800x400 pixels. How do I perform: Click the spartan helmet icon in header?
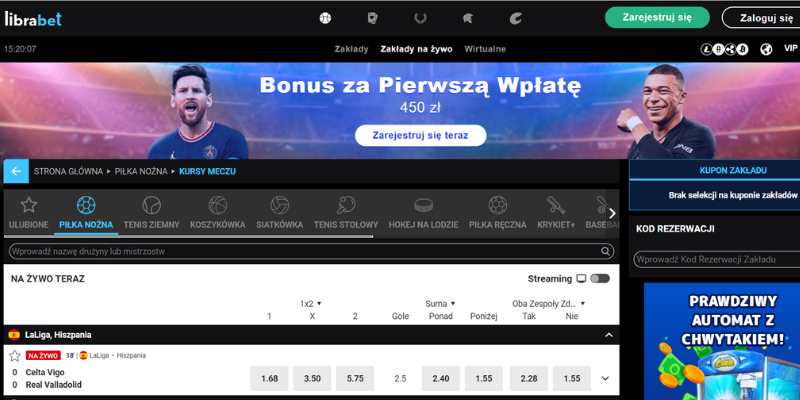point(467,18)
